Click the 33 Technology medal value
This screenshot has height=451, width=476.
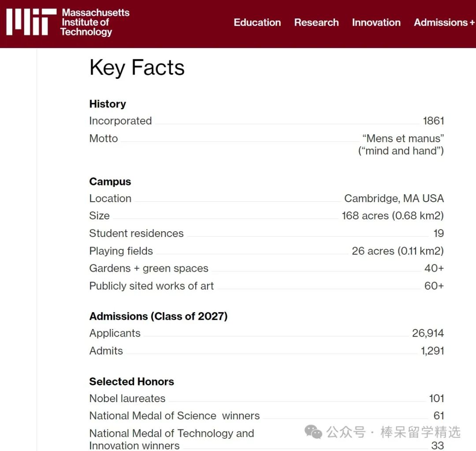(438, 446)
